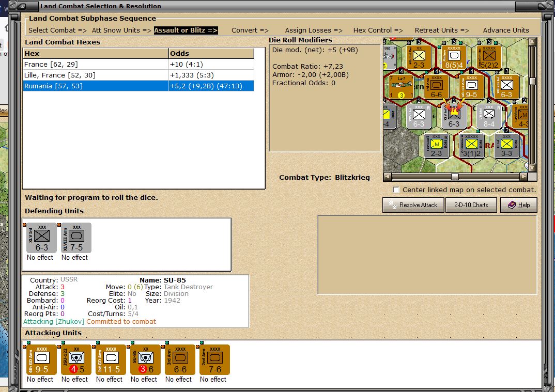
Task: Open the window system menu icon in title bar
Action: click(22, 6)
